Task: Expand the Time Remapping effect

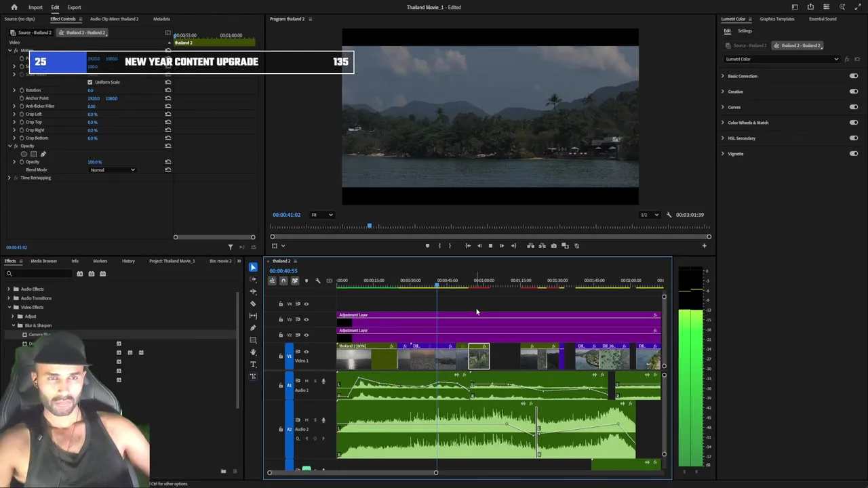Action: (9, 178)
